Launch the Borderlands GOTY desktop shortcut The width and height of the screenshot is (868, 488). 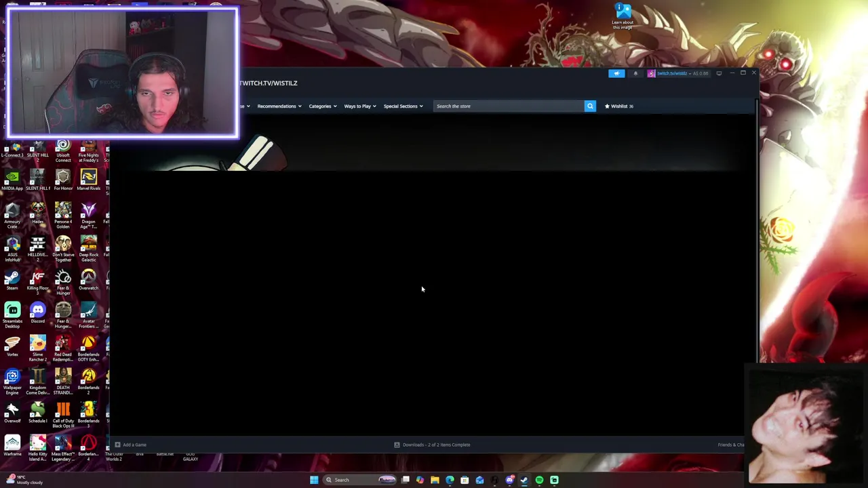[88, 348]
